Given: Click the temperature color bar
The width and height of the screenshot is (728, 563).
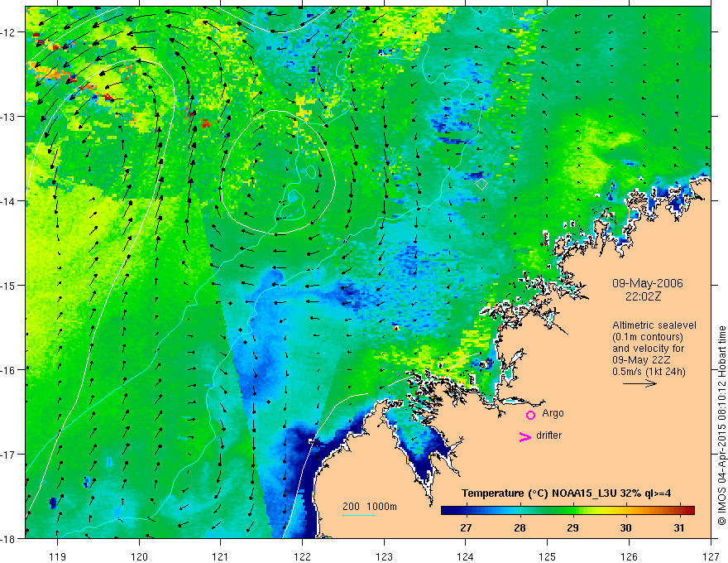Looking at the screenshot, I should 568,510.
